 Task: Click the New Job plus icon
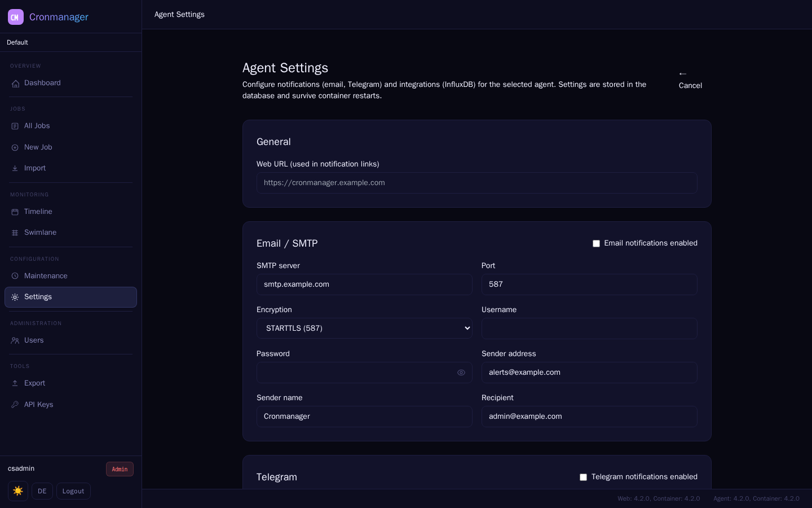(15, 148)
